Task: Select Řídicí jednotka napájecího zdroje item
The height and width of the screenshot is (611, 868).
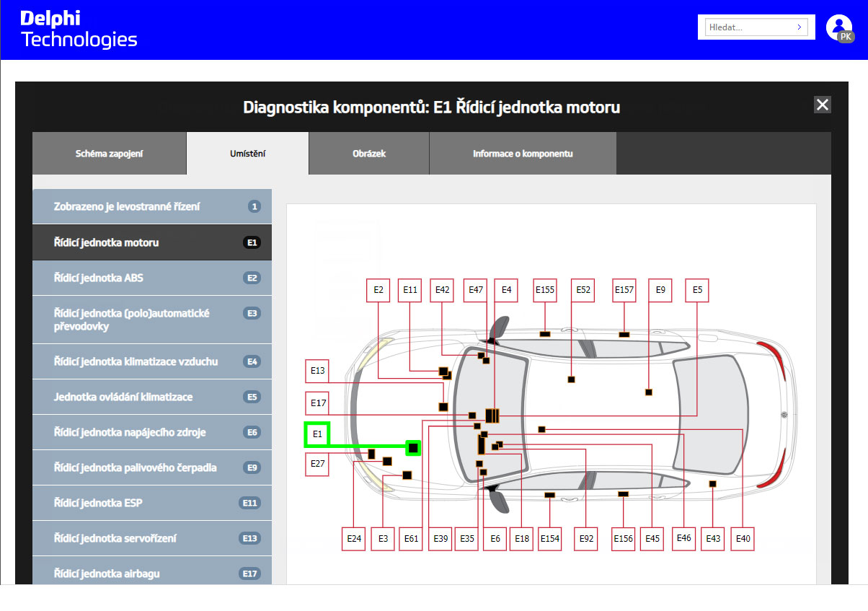Action: point(152,432)
